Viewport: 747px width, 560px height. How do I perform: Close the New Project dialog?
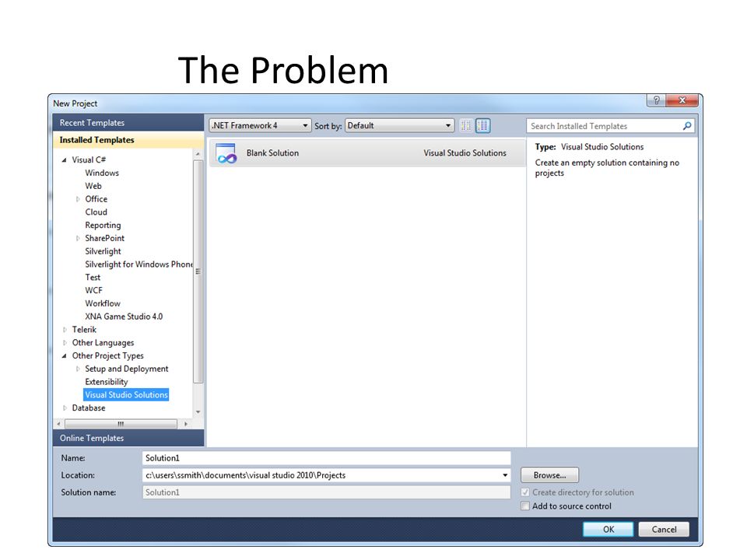(x=682, y=100)
